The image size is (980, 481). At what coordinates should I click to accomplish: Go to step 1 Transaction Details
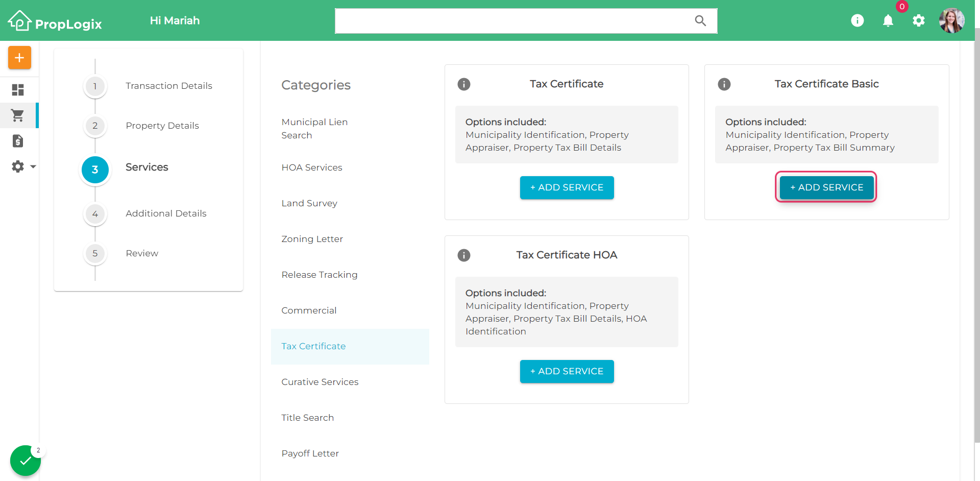[x=169, y=86]
